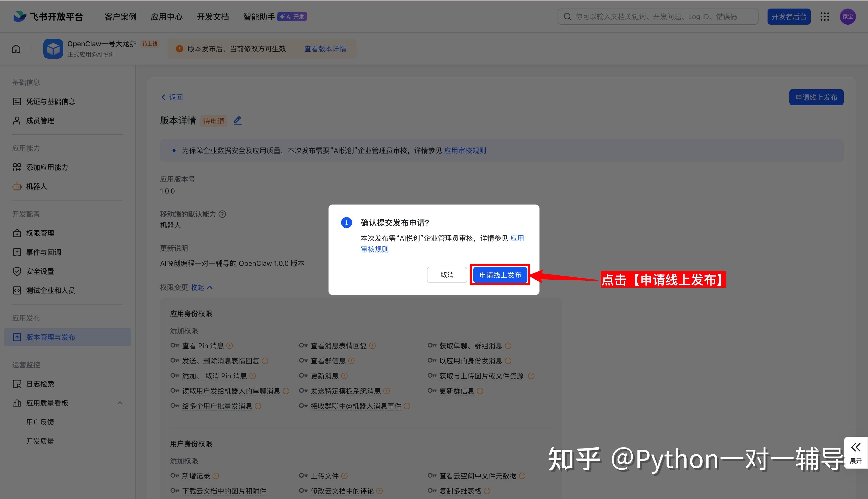Click the help icon next to 移动端的默认能力
868x499 pixels.
222,214
